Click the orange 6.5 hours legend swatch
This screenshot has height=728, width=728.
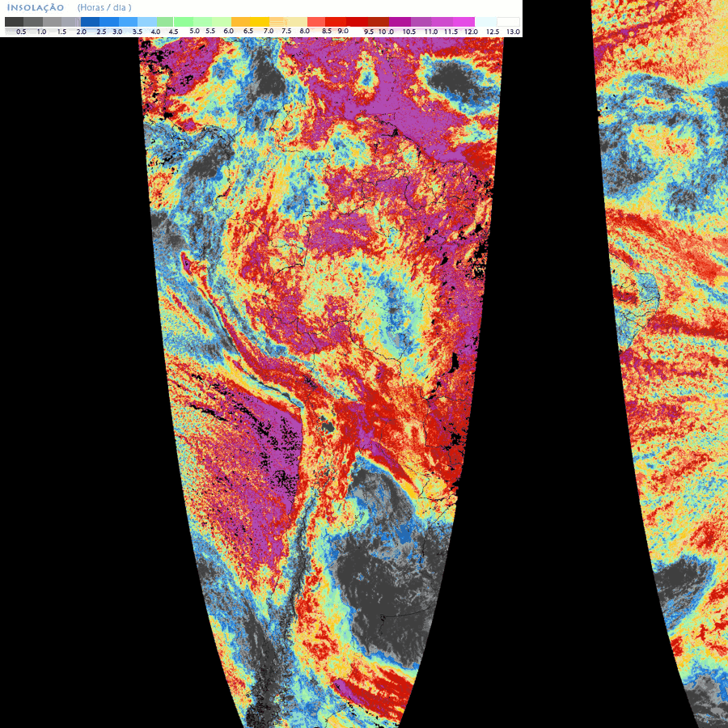coord(240,22)
